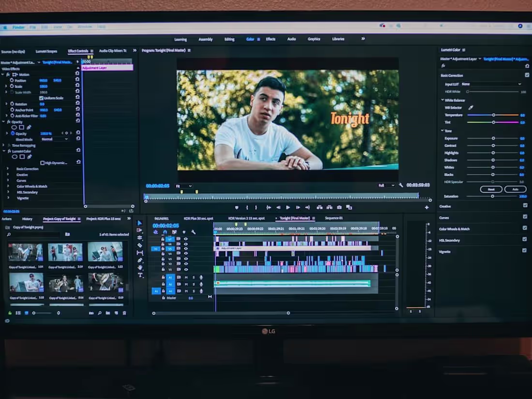Click the Snap magnet icon in the timeline

(164, 232)
